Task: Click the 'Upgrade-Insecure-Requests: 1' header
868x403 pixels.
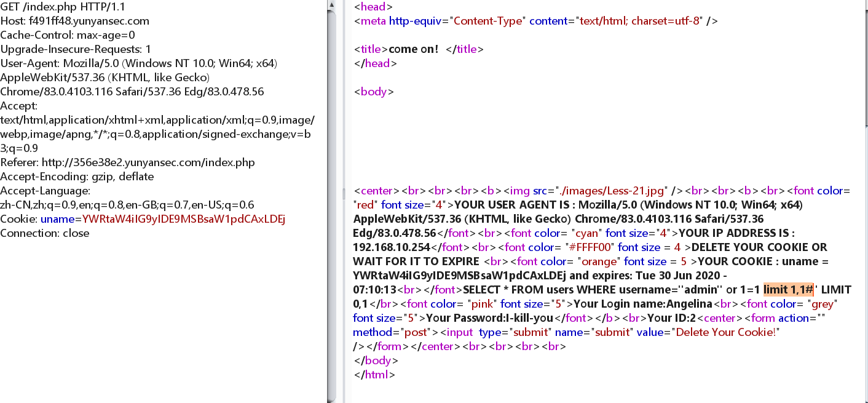Action: click(x=76, y=49)
